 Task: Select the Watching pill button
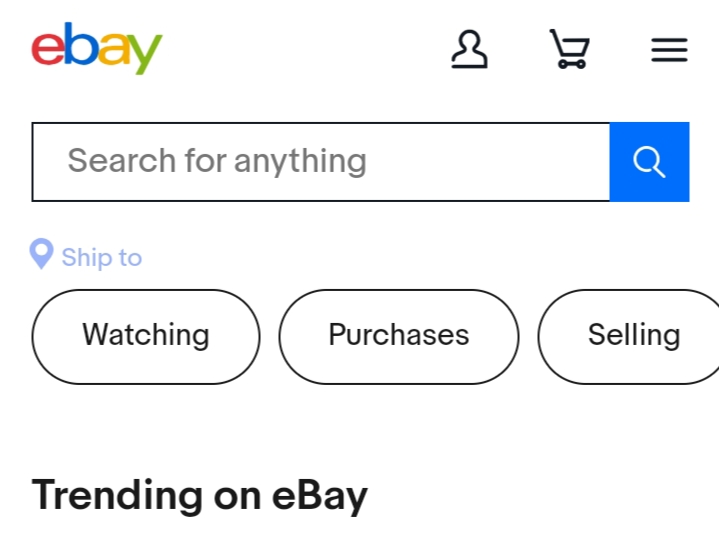[146, 336]
